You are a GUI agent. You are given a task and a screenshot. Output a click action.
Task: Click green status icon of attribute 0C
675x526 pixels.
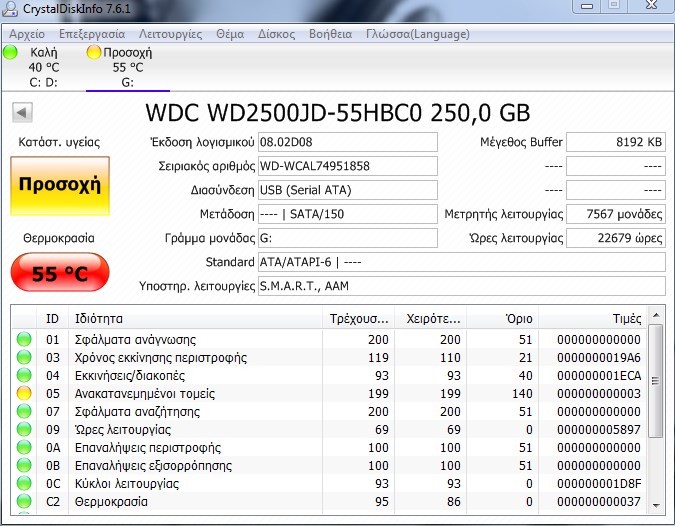click(24, 484)
